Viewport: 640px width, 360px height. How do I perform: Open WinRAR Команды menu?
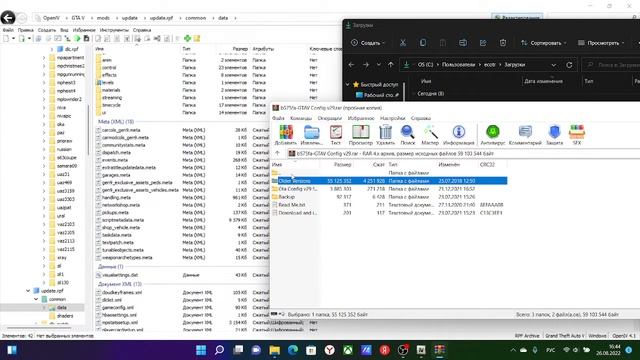(x=301, y=118)
